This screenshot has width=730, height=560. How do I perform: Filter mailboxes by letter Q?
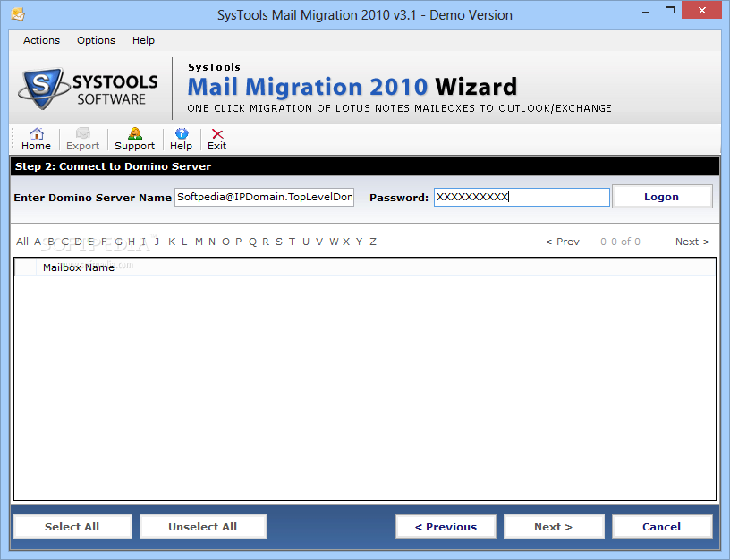coord(252,242)
